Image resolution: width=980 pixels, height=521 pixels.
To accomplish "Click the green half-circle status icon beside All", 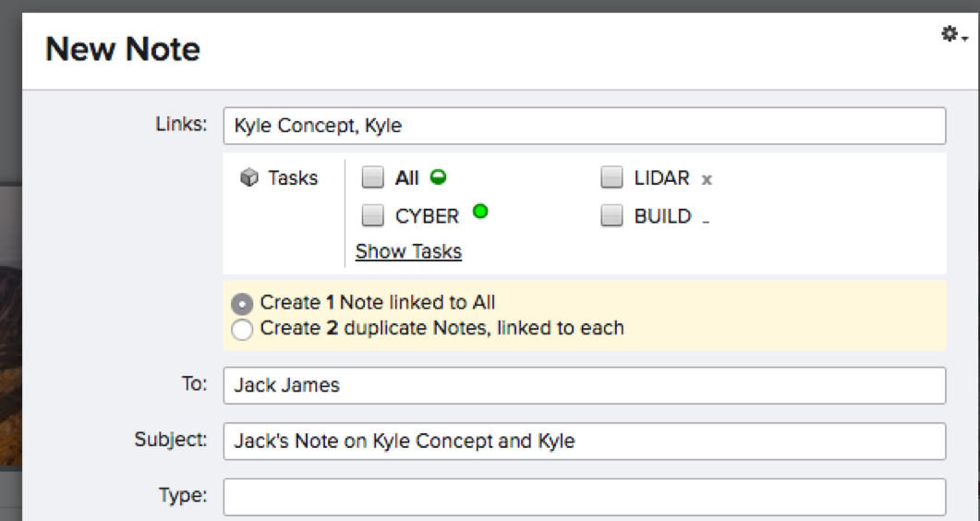I will tap(439, 177).
